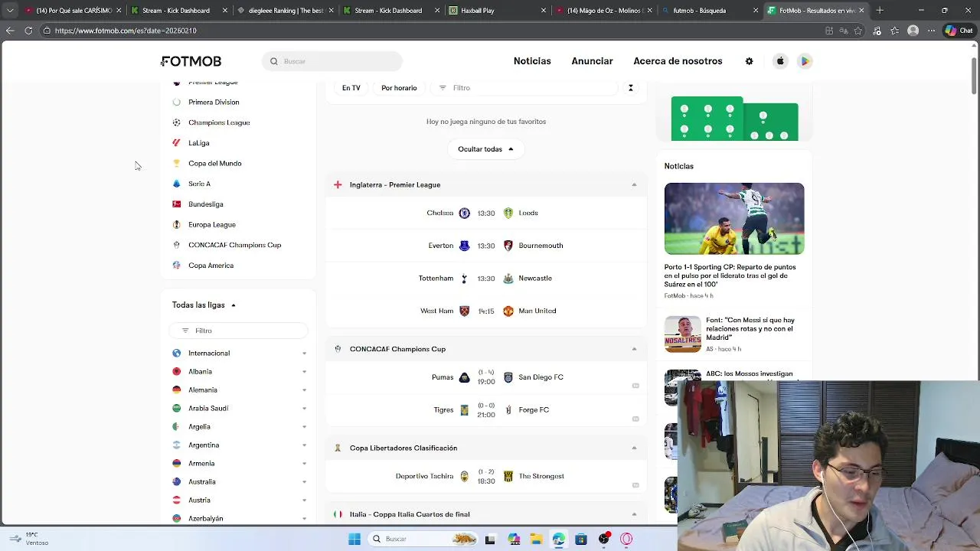
Task: Click the FotMob Buscar search field
Action: 332,61
